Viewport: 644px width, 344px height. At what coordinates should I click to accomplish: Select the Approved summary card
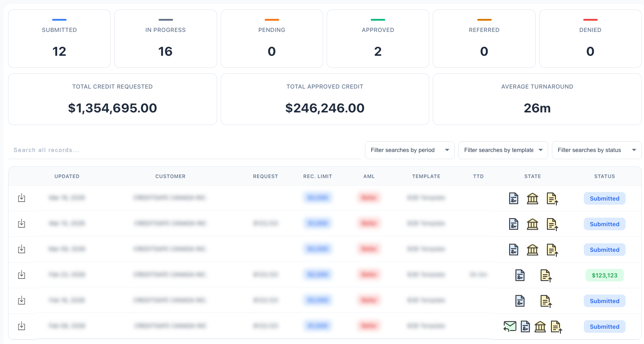click(x=378, y=39)
